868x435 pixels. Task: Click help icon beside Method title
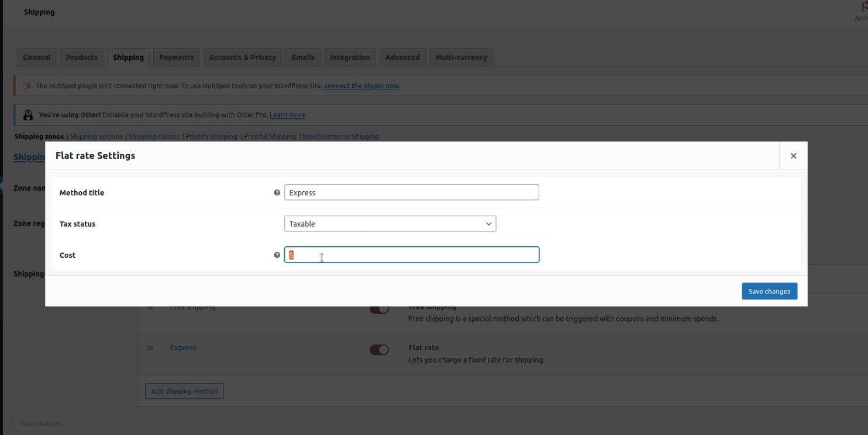277,192
